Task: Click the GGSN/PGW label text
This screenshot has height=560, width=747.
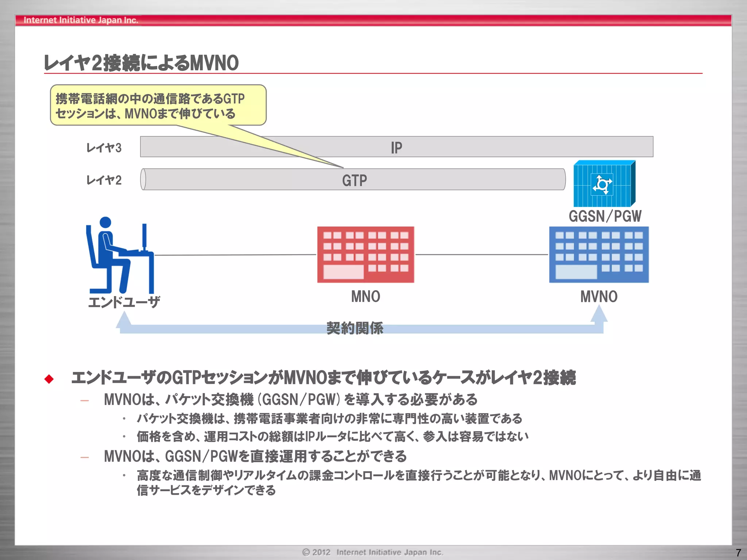Action: tap(605, 216)
